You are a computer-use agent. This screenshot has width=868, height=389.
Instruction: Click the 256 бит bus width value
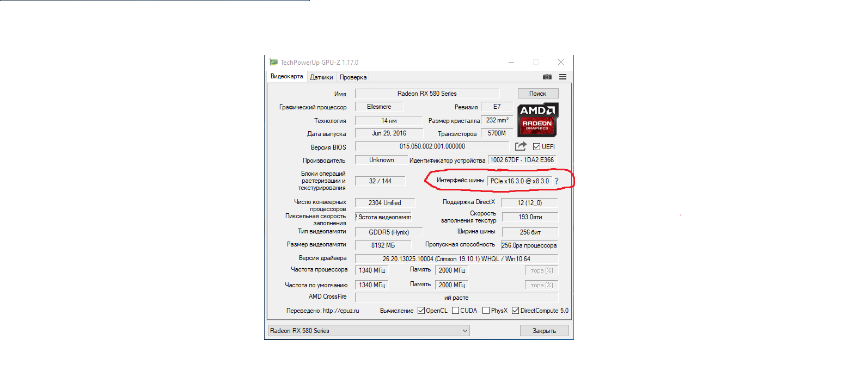530,232
